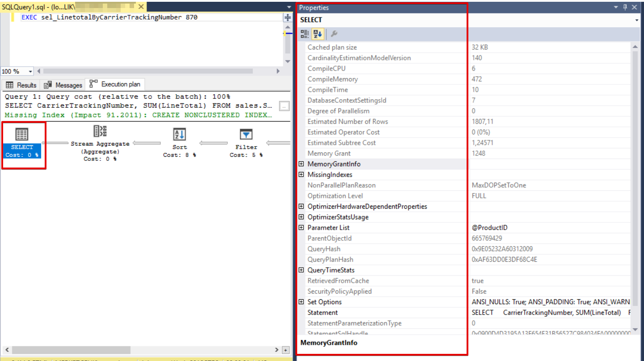Image resolution: width=644 pixels, height=361 pixels.
Task: Select the Degree of Parallelism row
Action: (465, 111)
